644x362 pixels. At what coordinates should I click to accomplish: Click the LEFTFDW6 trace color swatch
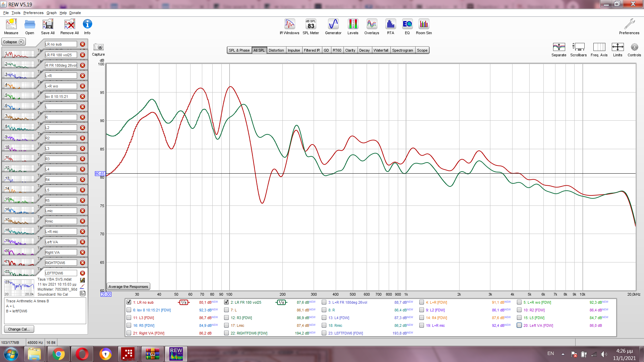click(82, 287)
